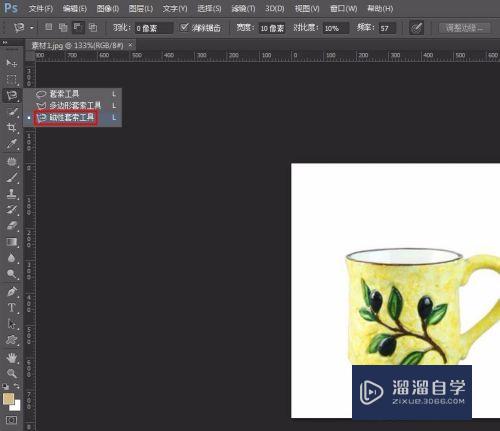Select the Zoom magnifier tool
This screenshot has height=431, width=500.
11,373
